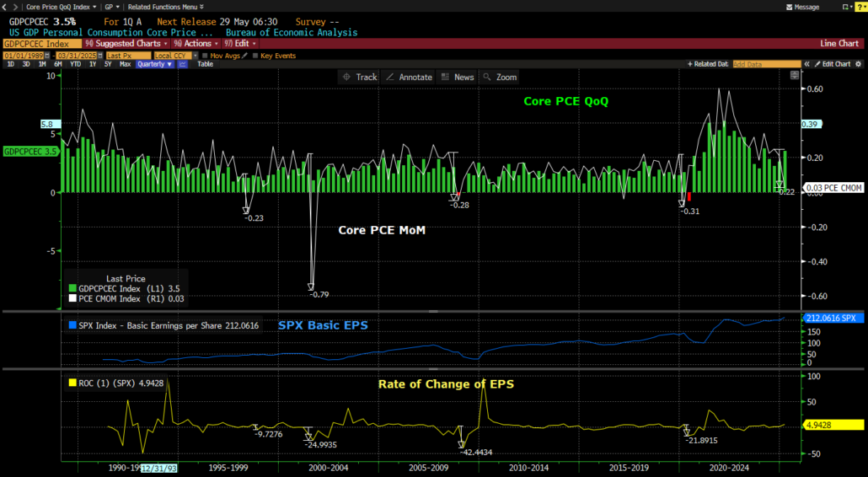Viewport: 868px width, 477px height.
Task: Enable the Key Events checkbox
Action: coord(255,56)
